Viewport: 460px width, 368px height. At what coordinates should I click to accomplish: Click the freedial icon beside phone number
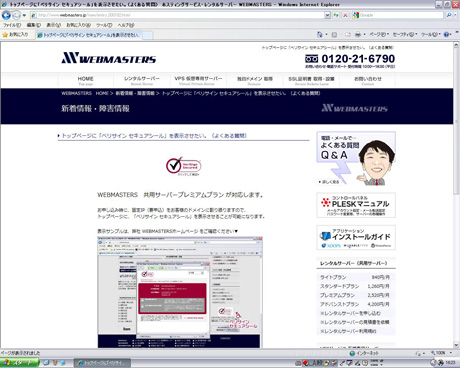tap(311, 59)
